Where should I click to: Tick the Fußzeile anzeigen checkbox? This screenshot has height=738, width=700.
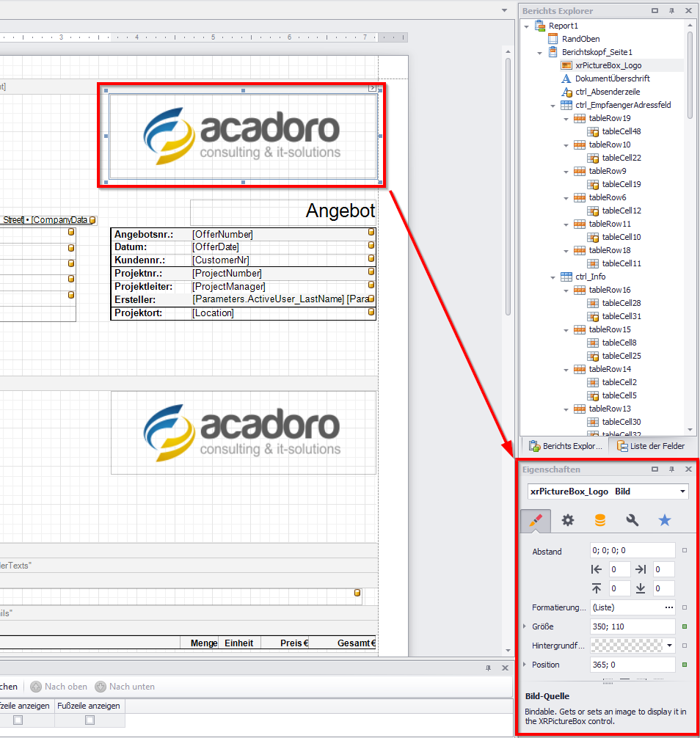coord(90,720)
